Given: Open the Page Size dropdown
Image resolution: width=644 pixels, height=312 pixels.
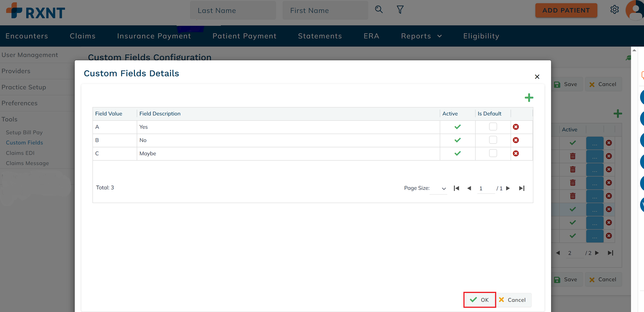Looking at the screenshot, I should coord(438,188).
